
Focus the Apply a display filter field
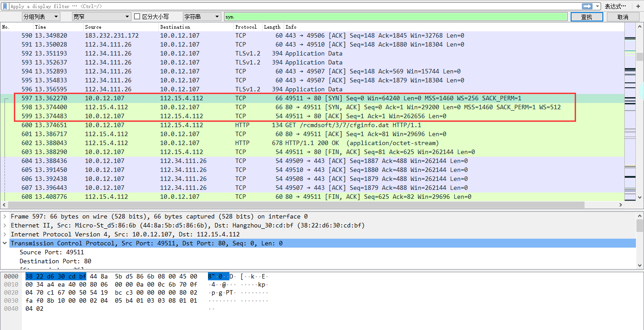pos(295,6)
